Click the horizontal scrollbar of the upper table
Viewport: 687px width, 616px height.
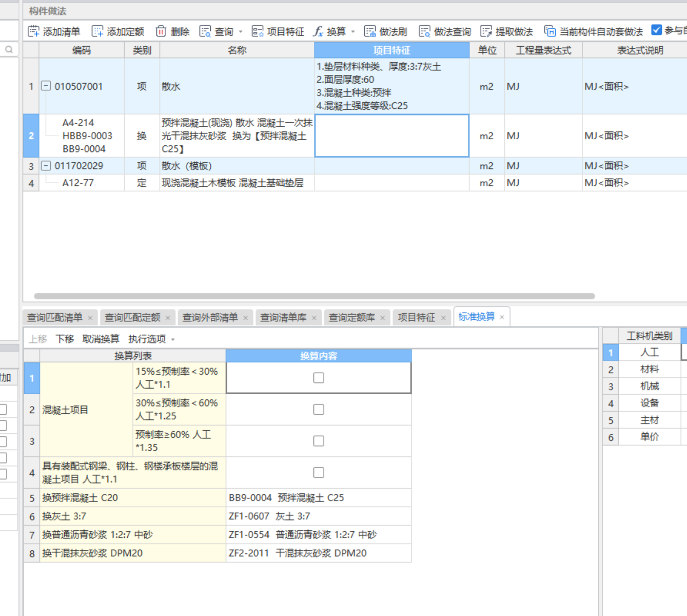(x=315, y=296)
